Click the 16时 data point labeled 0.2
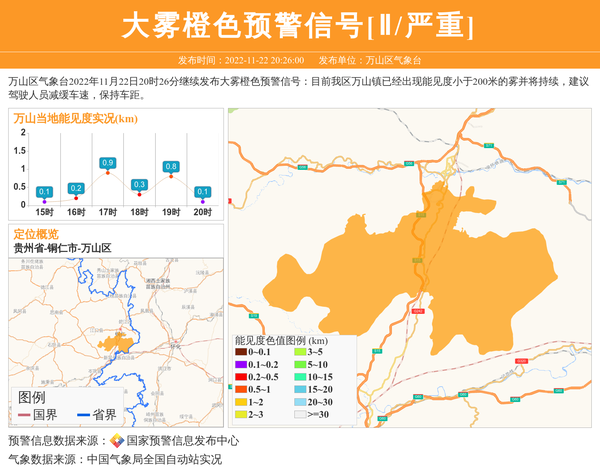 (x=76, y=198)
